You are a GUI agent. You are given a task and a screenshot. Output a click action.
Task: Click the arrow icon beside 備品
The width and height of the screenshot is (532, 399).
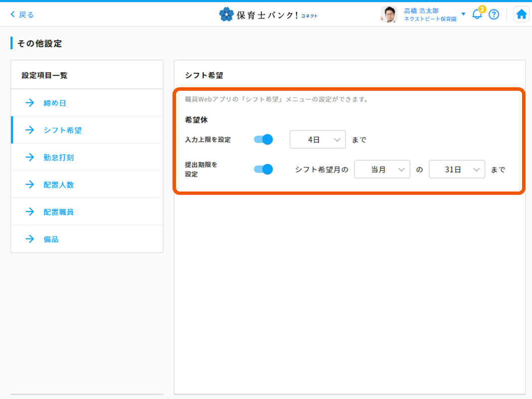point(30,239)
